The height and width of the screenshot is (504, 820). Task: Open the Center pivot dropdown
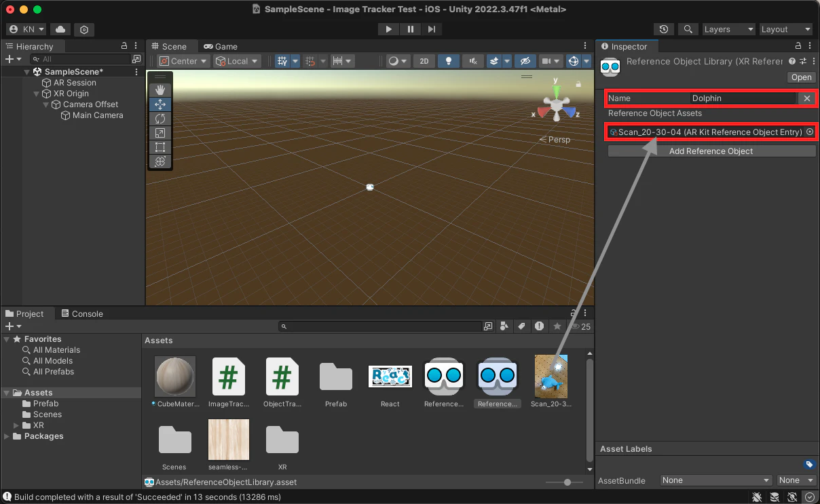pos(183,61)
